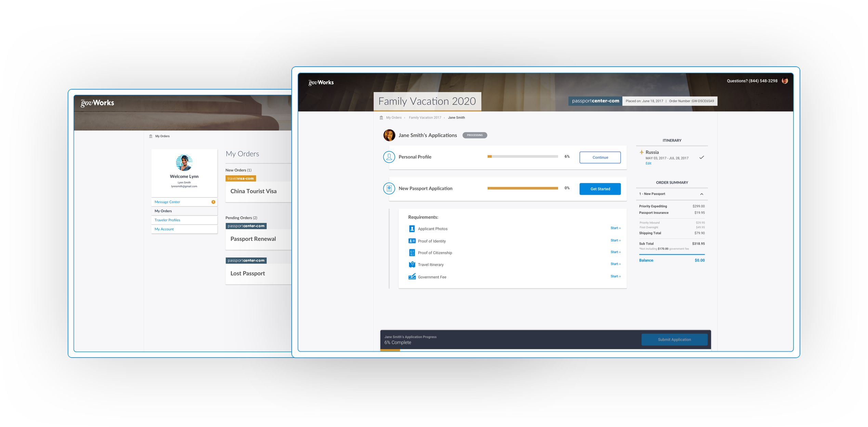Click the Applicant Photos icon

(412, 229)
